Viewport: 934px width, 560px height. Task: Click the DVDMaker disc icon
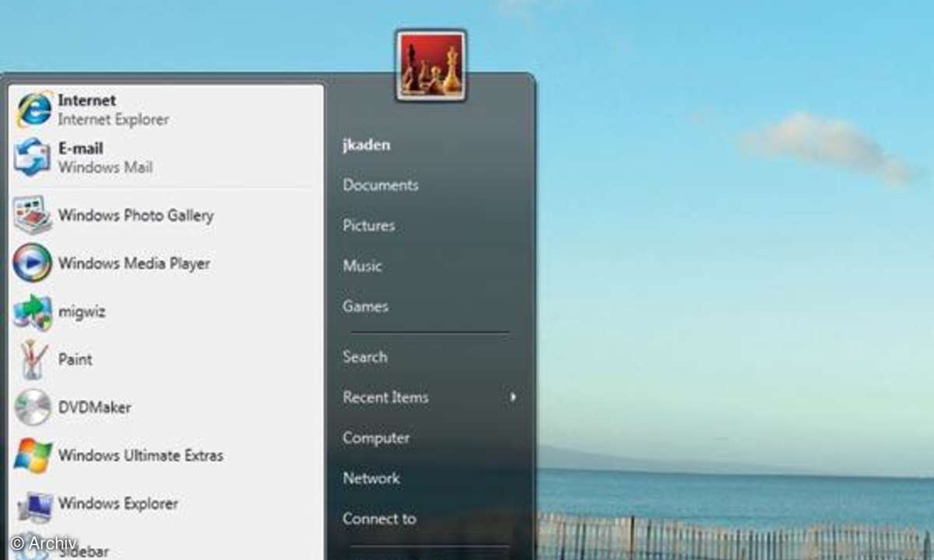coord(33,408)
